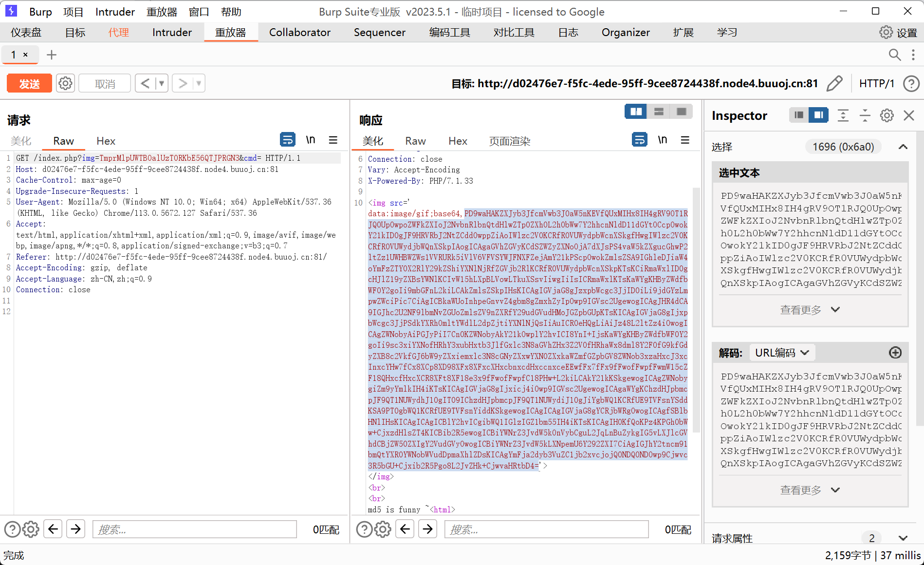Collapse all Inspector sections
This screenshot has width=924, height=565.
(865, 115)
